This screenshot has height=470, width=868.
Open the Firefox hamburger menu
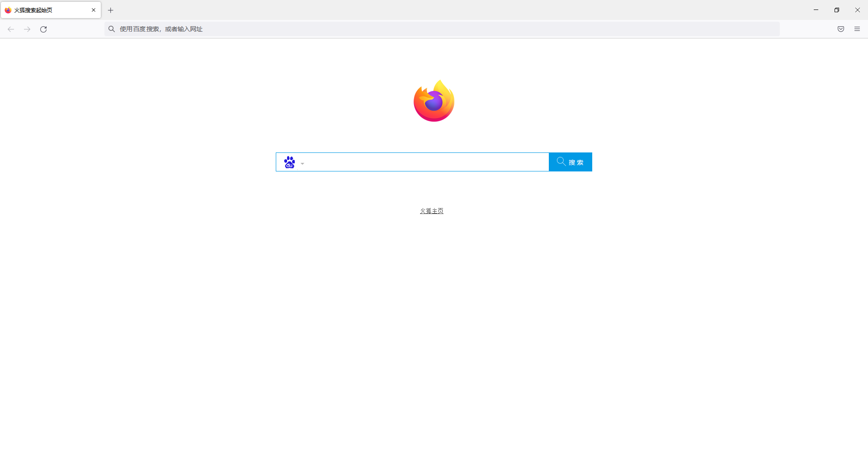tap(857, 29)
